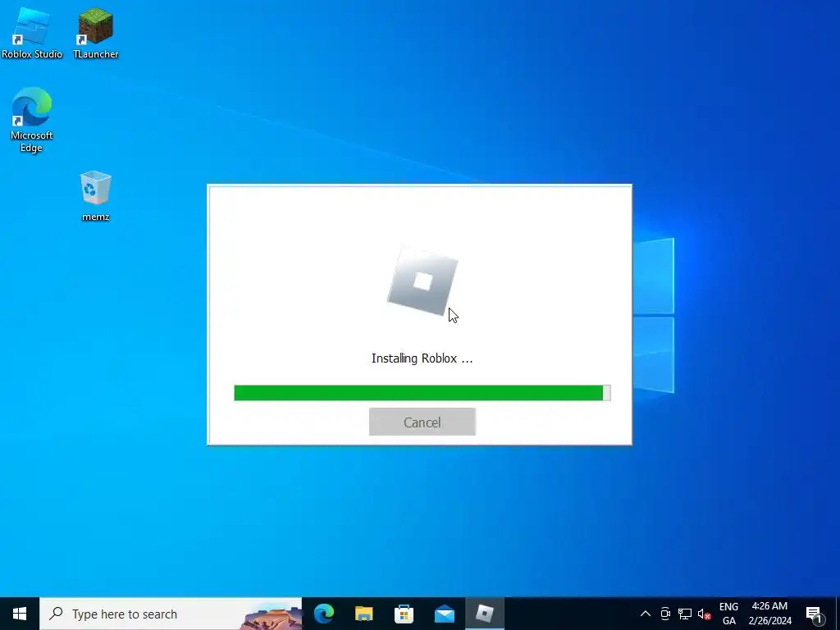The width and height of the screenshot is (840, 630).
Task: Open File Explorer from the taskbar
Action: pos(363,614)
